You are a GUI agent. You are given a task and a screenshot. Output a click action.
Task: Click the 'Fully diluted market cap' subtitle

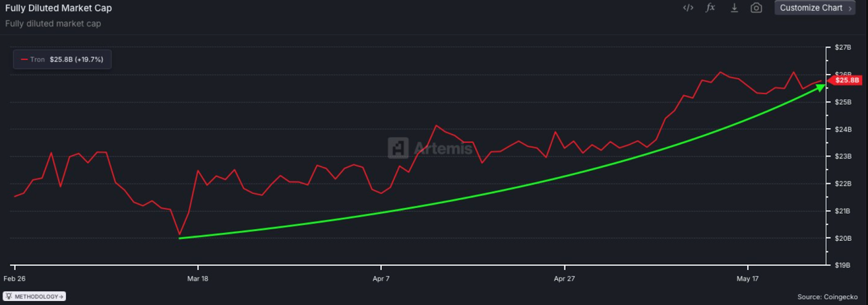click(53, 23)
